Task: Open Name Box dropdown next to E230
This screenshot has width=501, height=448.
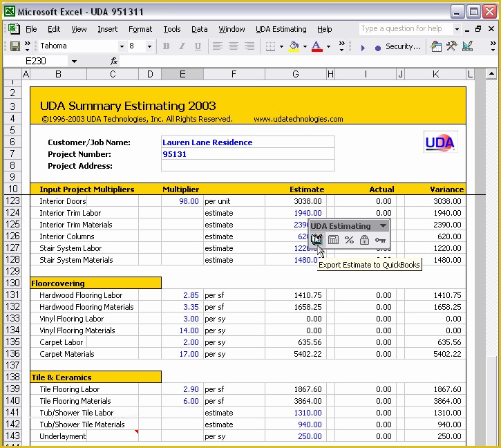Action: point(74,61)
